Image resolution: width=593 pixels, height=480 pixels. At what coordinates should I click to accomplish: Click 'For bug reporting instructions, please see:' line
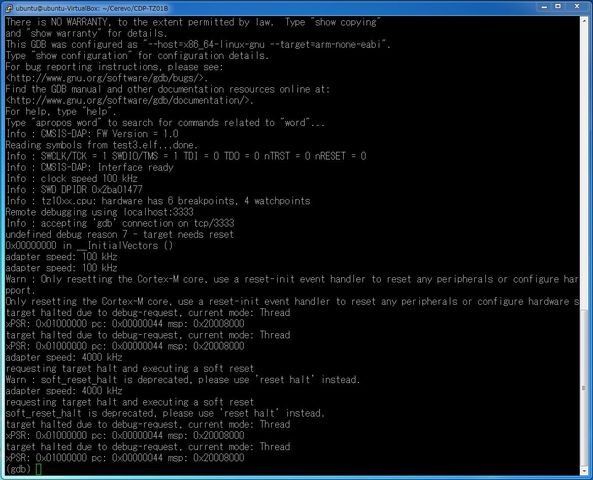point(114,67)
